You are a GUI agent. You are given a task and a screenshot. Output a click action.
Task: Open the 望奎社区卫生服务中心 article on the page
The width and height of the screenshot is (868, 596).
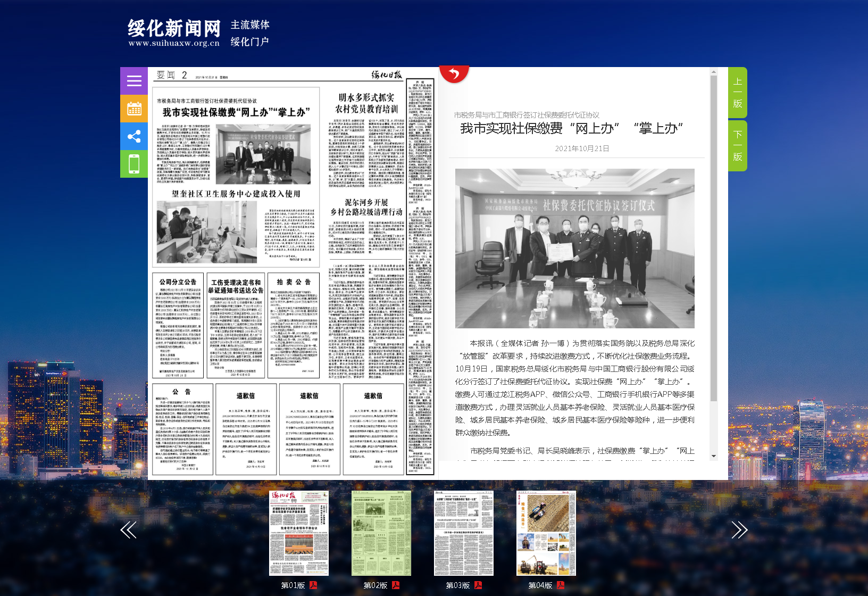click(236, 194)
